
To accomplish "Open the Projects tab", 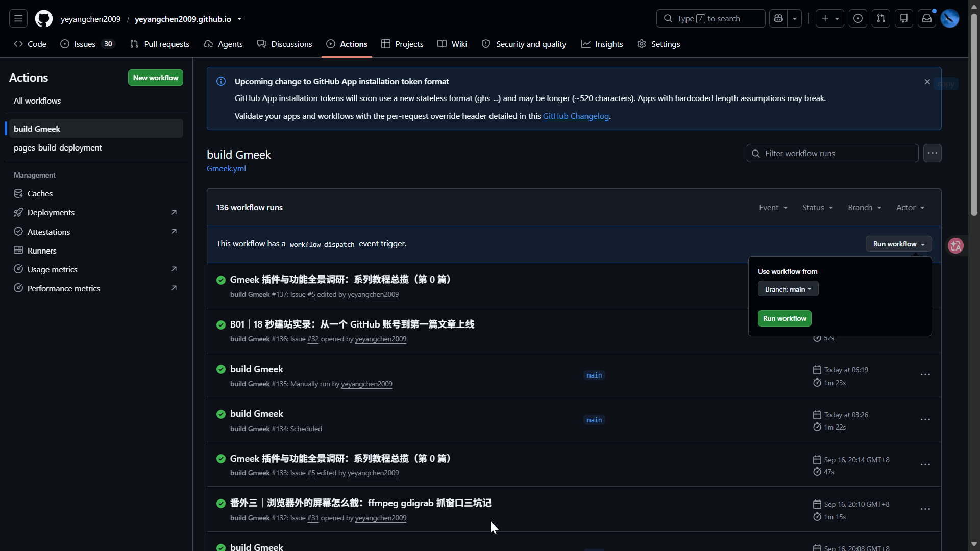I will 402,44.
